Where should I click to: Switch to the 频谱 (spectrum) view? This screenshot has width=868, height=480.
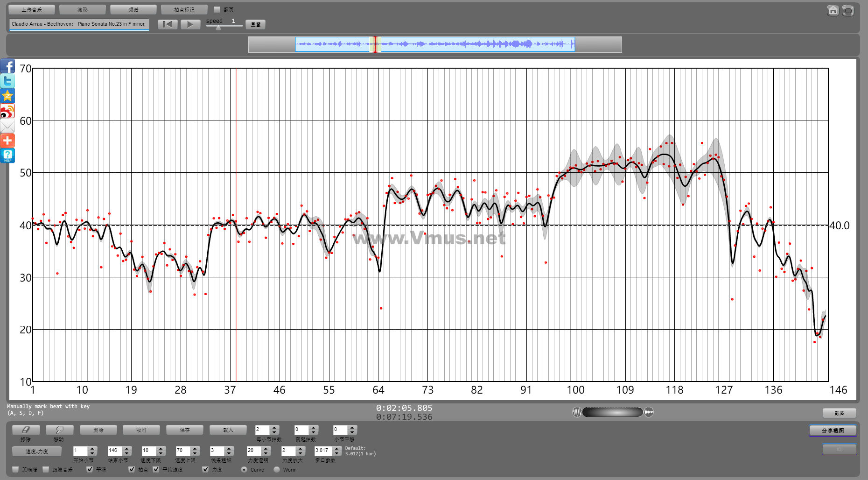[133, 9]
